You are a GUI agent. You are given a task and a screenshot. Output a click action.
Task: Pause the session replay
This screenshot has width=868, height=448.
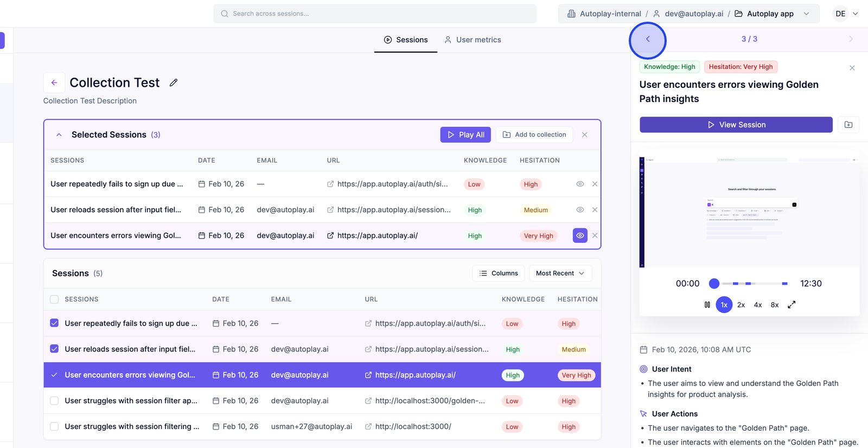(707, 305)
